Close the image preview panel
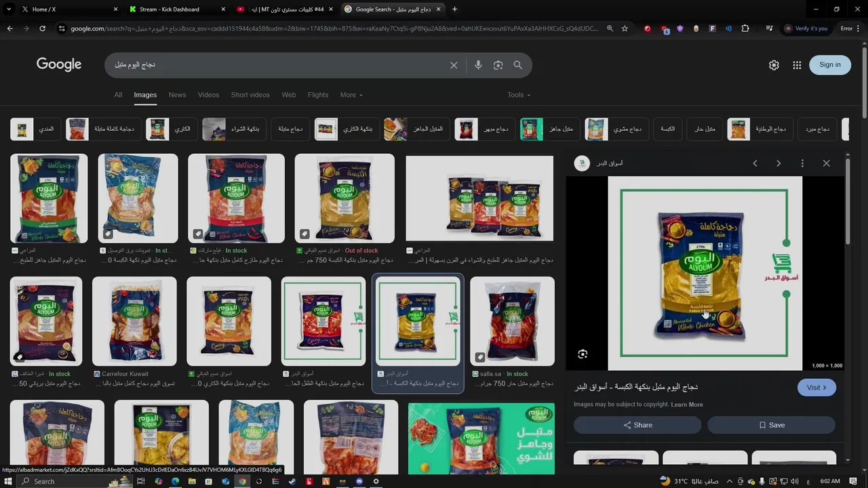This screenshot has height=488, width=868. coord(826,163)
